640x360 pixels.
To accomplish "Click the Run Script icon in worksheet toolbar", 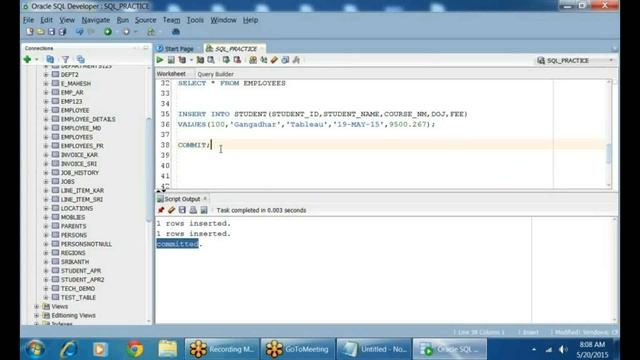I will [171, 60].
